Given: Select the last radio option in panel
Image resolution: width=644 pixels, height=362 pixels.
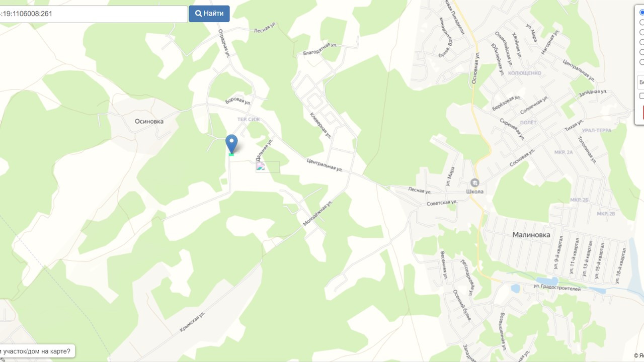Looking at the screenshot, I should tap(641, 62).
